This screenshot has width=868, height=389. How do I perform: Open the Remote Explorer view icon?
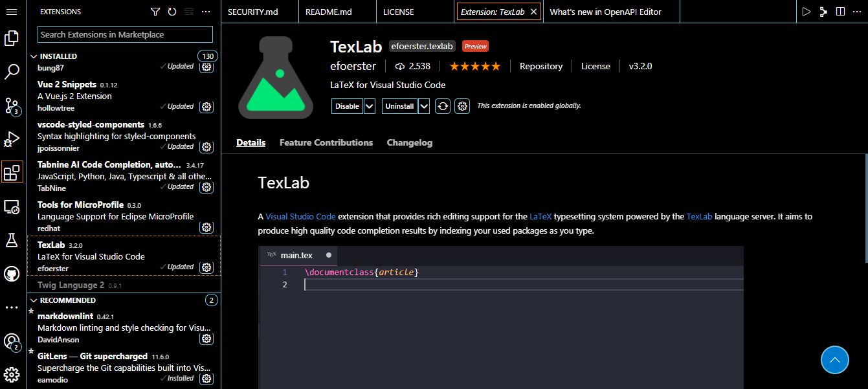[12, 206]
